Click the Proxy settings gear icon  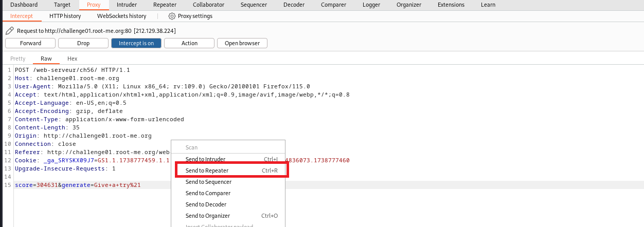pos(172,16)
